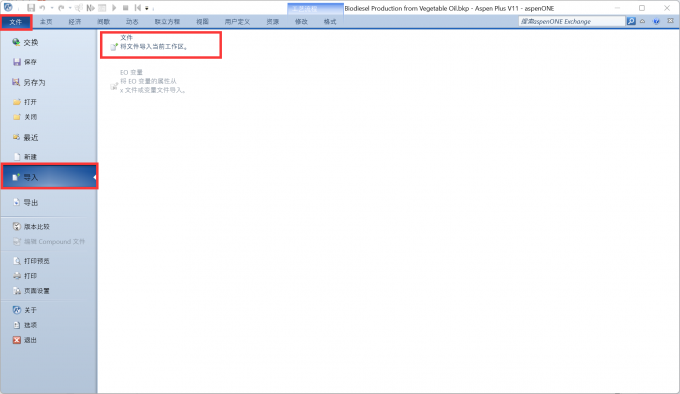Screen dimensions: 680x394
Task: Choose 退出 with the red X icon
Action: pos(49,340)
